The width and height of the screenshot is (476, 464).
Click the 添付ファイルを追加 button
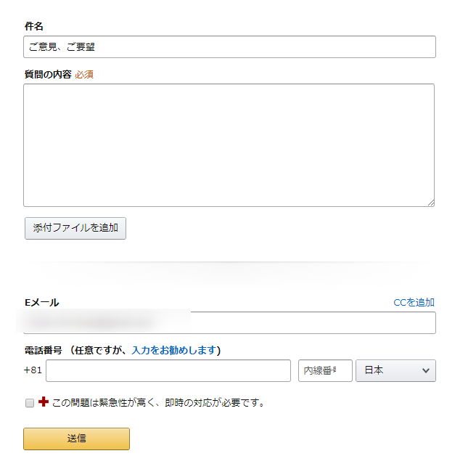click(x=75, y=228)
